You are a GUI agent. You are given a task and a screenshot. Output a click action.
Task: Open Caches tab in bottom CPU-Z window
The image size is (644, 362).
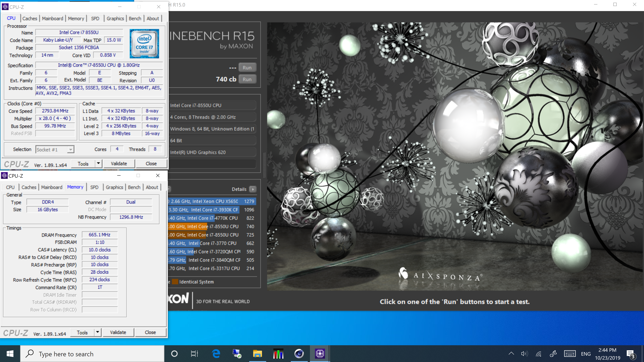[29, 187]
